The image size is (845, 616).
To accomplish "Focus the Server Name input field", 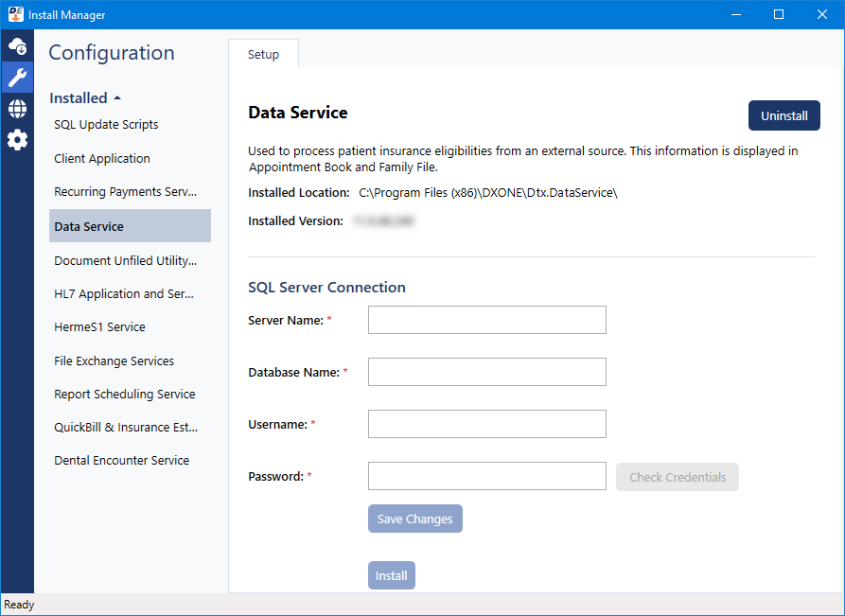I will [x=487, y=320].
